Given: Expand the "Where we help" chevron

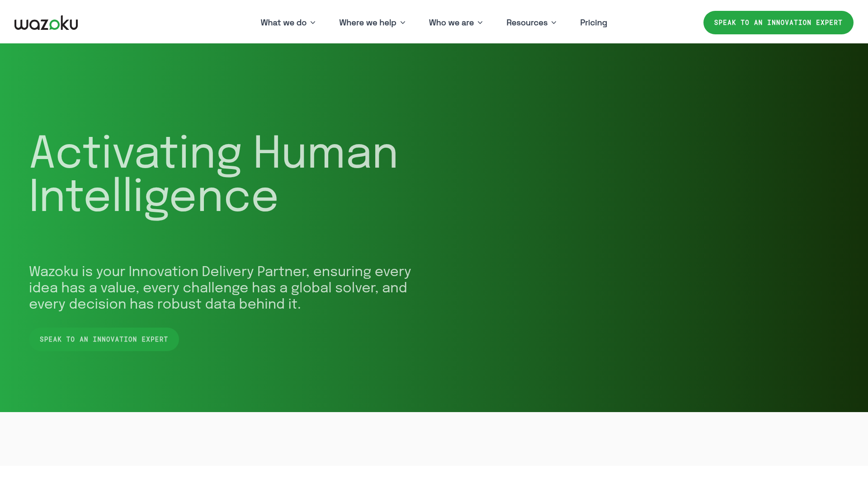Looking at the screenshot, I should point(403,23).
